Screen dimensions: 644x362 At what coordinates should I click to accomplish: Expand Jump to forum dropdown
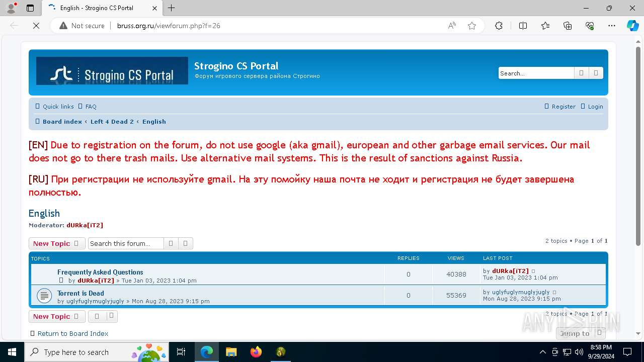(581, 333)
